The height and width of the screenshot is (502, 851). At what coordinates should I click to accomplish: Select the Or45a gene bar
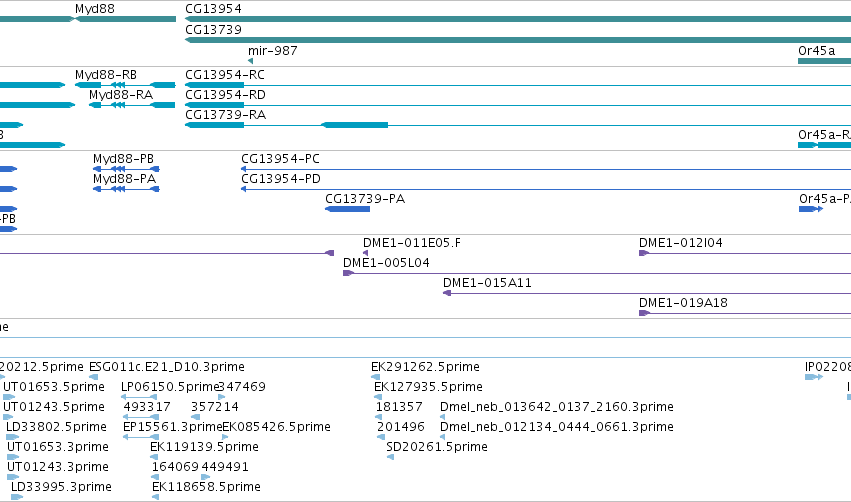click(824, 61)
